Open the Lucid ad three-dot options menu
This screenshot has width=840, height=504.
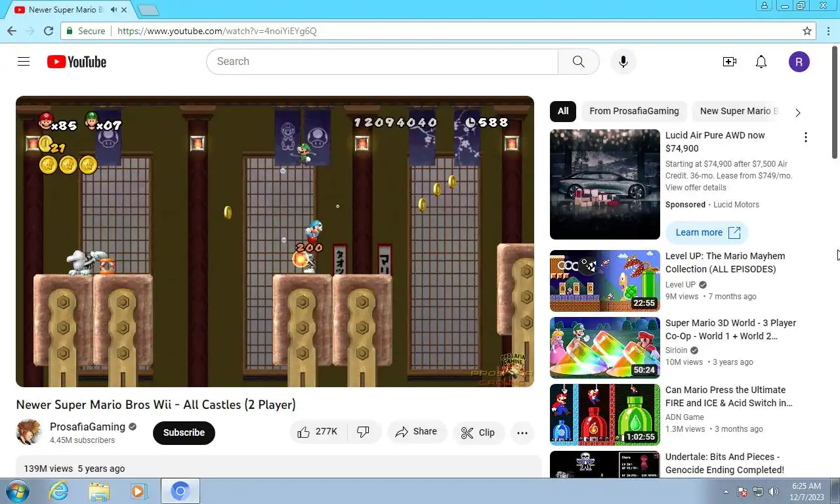point(805,137)
